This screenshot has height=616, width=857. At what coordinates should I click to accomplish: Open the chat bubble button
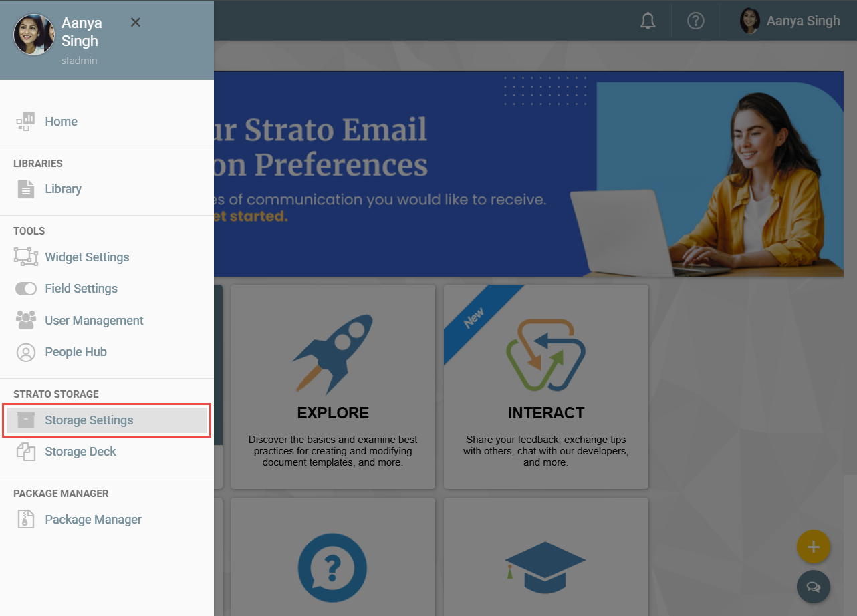click(x=813, y=587)
